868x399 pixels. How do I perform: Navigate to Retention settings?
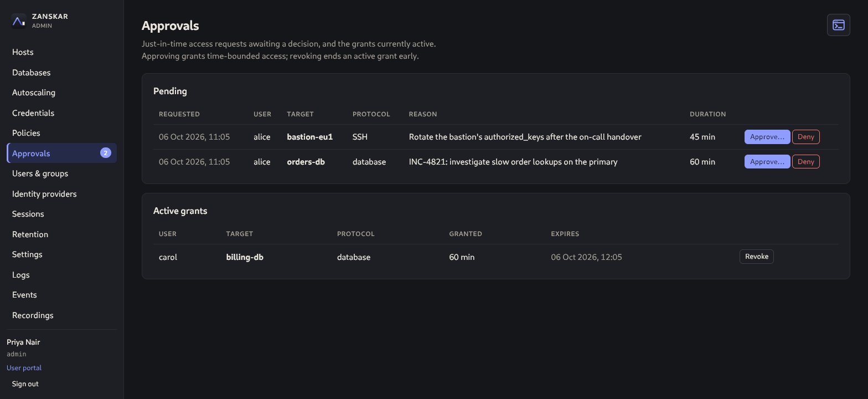pos(61,234)
